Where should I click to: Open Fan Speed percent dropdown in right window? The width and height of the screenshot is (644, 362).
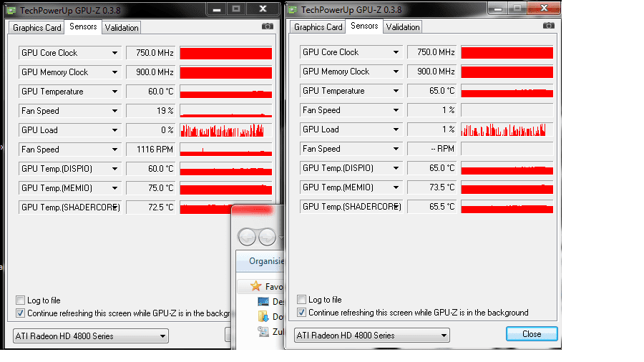tap(396, 110)
